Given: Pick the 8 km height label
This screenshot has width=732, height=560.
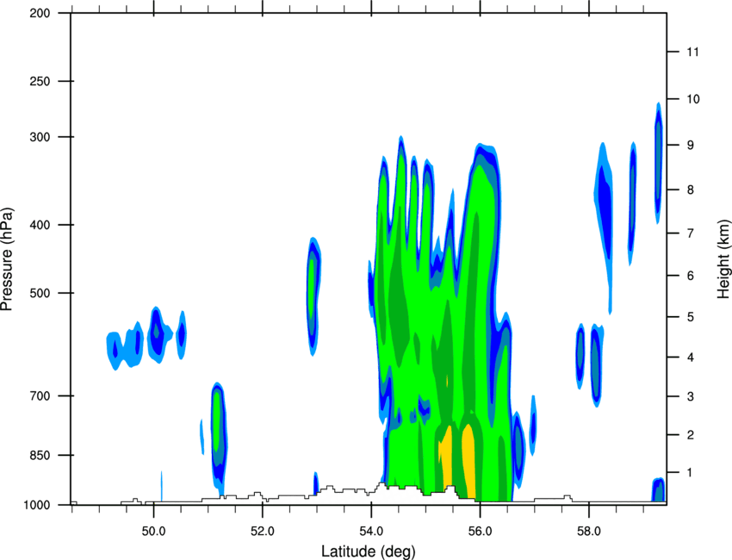Looking at the screenshot, I should [x=690, y=190].
